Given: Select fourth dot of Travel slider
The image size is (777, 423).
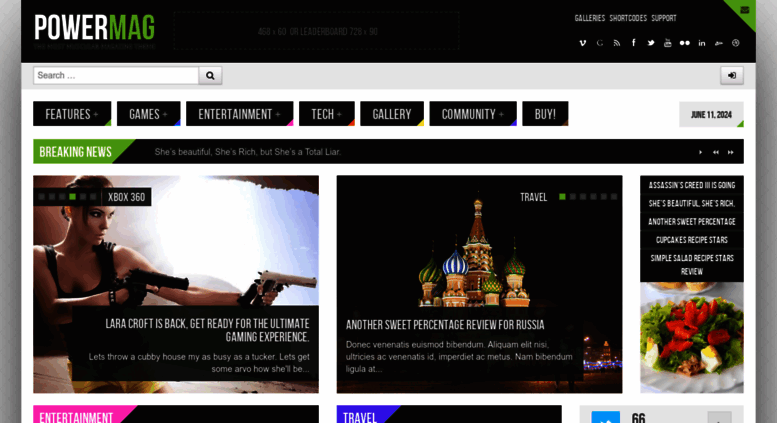Looking at the screenshot, I should tap(593, 197).
